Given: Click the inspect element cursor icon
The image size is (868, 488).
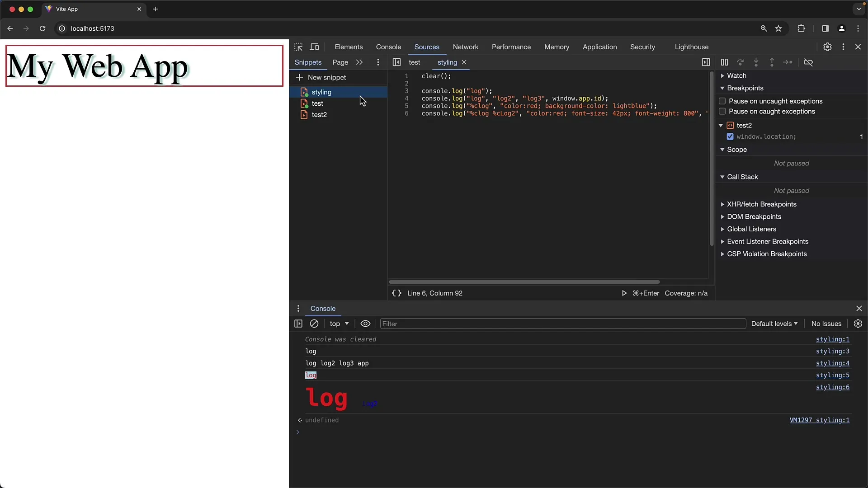Looking at the screenshot, I should click(299, 47).
